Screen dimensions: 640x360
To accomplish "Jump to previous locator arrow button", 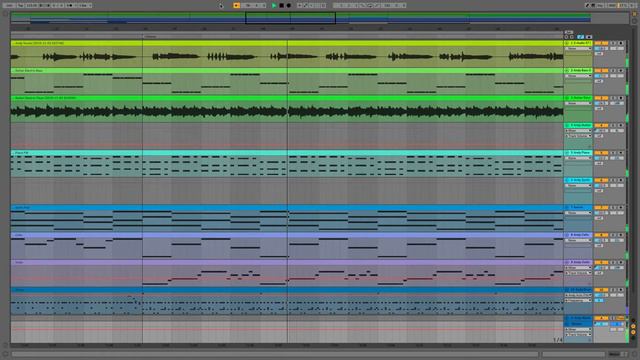I will [567, 37].
